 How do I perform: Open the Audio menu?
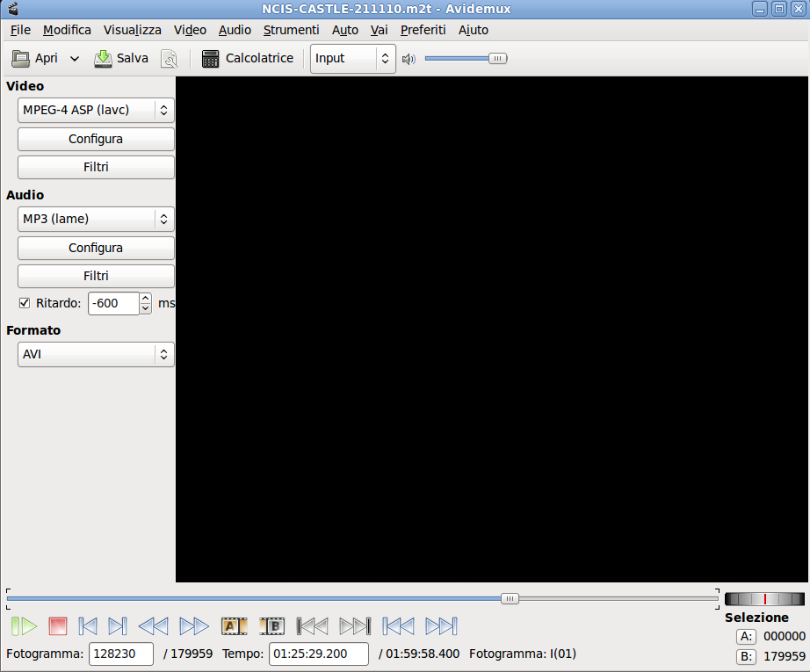(x=235, y=30)
